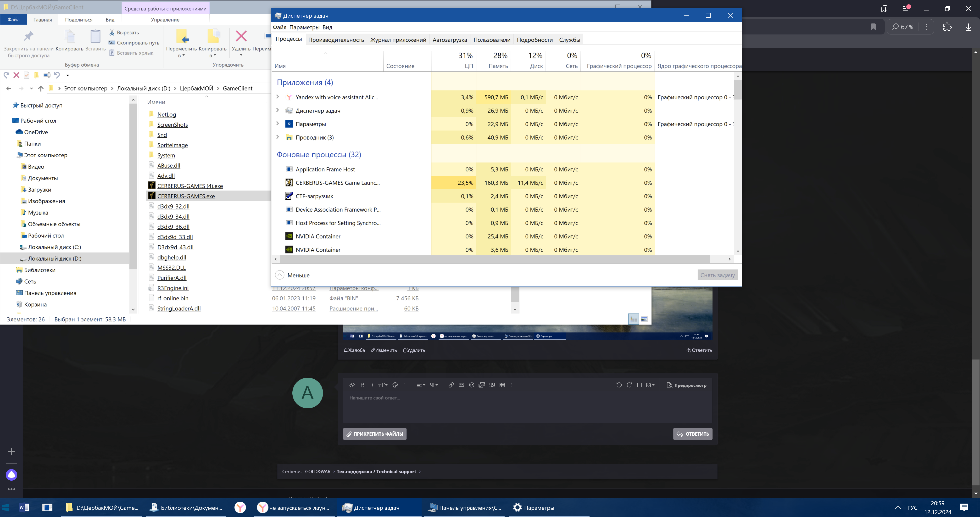Open the Поделиться ribbon tab in Explorer

pyautogui.click(x=79, y=19)
